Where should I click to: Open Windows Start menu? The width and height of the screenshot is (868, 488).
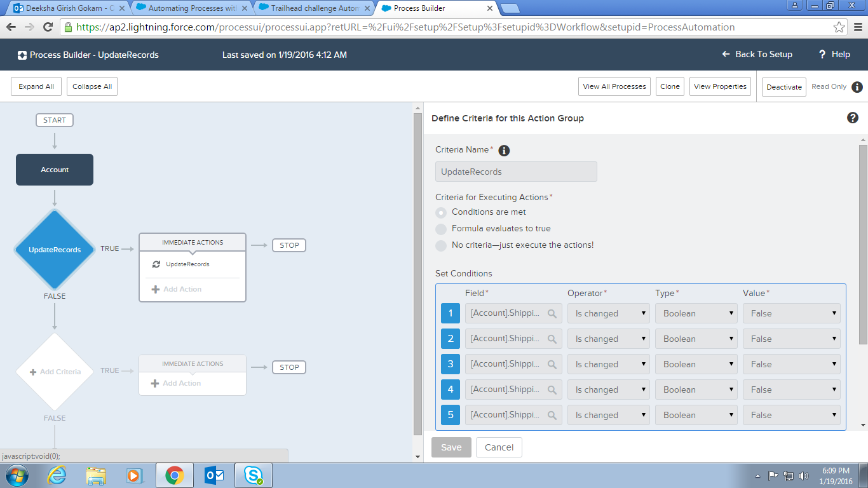click(17, 475)
